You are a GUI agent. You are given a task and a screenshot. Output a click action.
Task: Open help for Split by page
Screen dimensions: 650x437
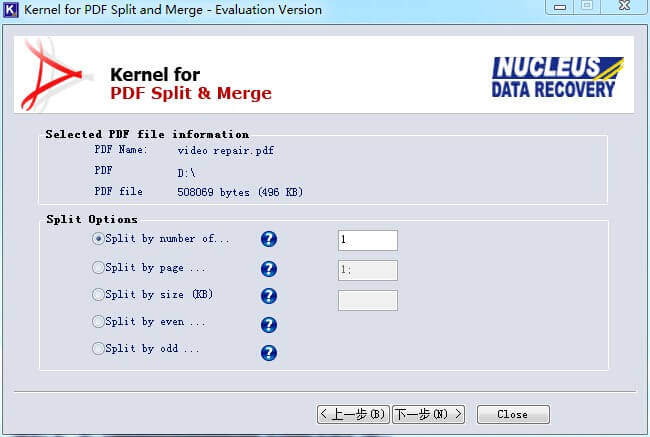269,269
